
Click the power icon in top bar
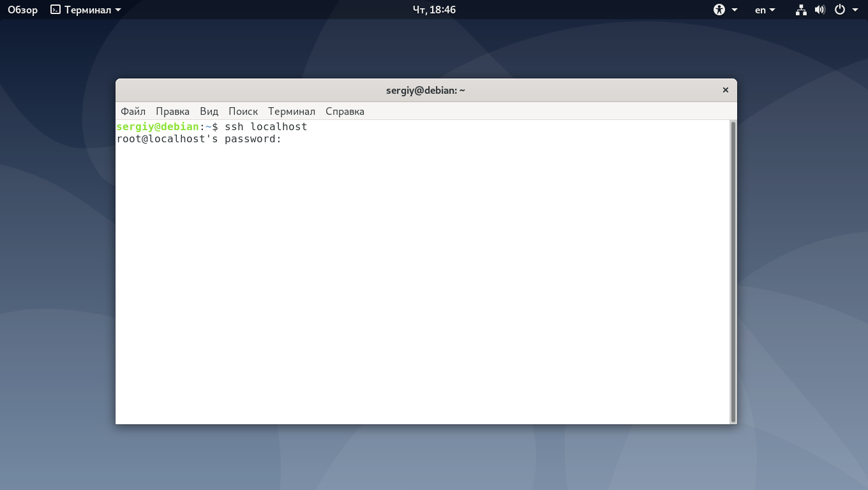(840, 10)
